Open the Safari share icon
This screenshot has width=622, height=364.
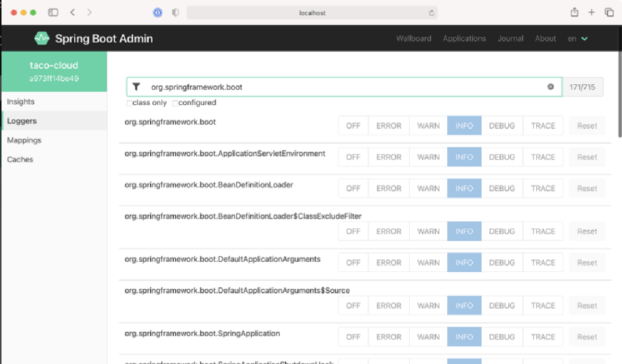(x=575, y=12)
